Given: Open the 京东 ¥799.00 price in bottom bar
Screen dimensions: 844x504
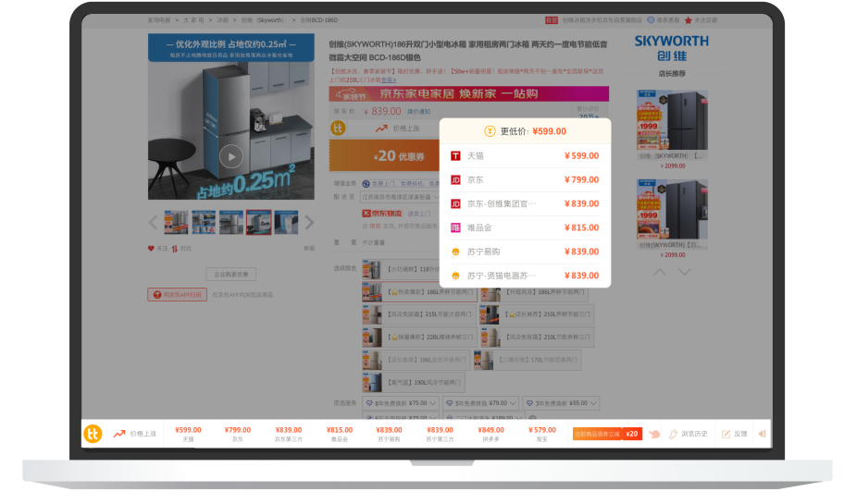Looking at the screenshot, I should click(x=237, y=434).
